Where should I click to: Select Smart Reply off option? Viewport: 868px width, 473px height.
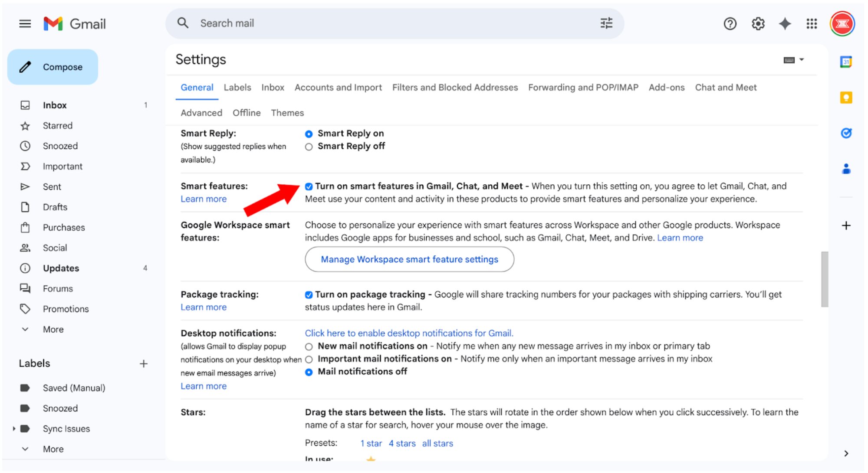(309, 147)
